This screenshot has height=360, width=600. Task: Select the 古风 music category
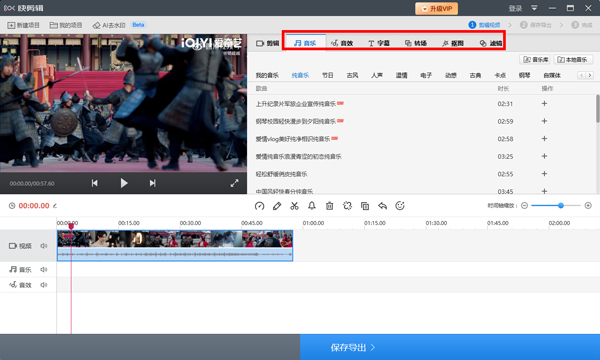[352, 75]
